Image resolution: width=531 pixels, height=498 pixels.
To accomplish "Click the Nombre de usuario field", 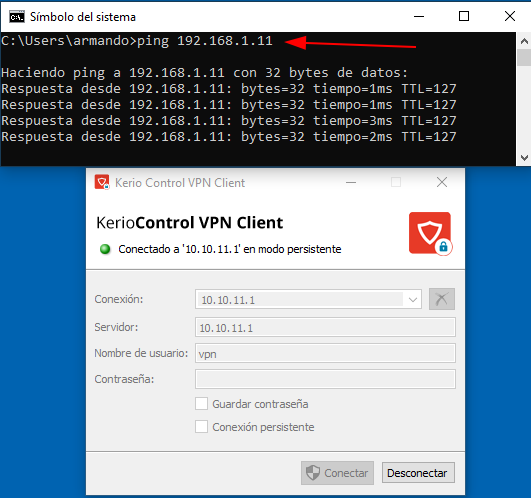I will (x=325, y=353).
